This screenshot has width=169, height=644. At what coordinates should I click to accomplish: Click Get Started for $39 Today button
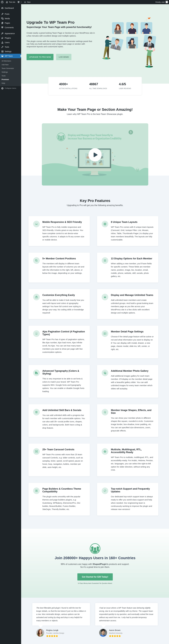95,577
